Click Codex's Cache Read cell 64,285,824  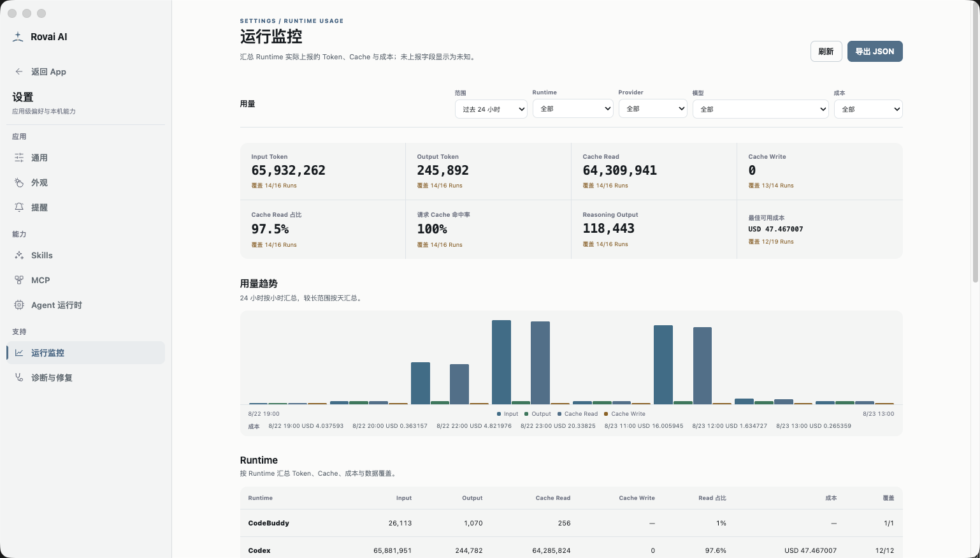click(x=551, y=550)
